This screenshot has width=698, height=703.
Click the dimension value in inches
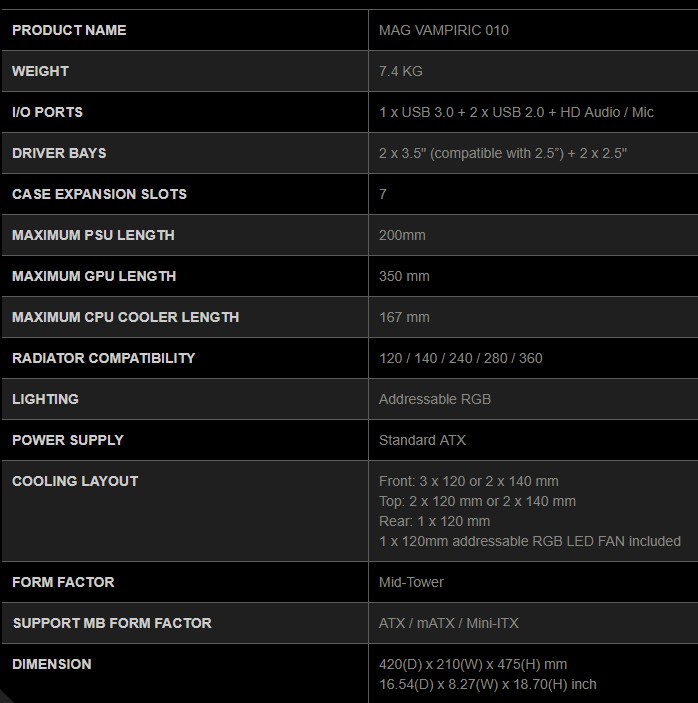point(487,684)
